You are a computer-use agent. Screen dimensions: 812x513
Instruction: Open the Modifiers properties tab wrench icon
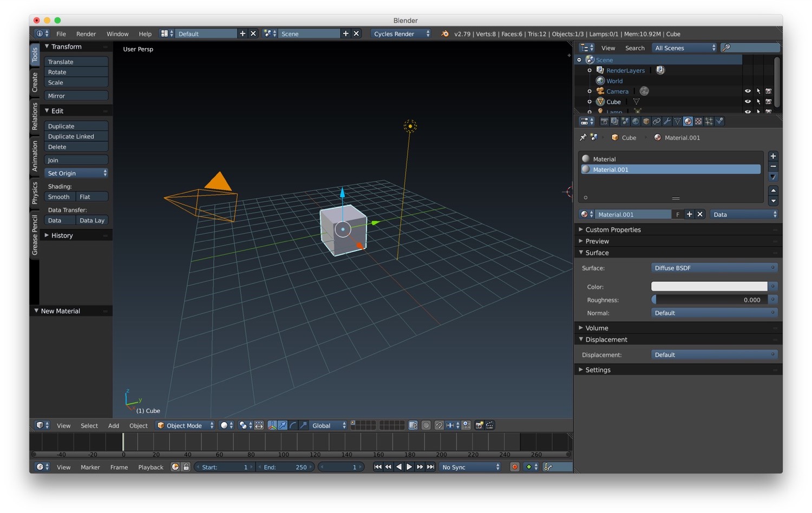point(667,121)
